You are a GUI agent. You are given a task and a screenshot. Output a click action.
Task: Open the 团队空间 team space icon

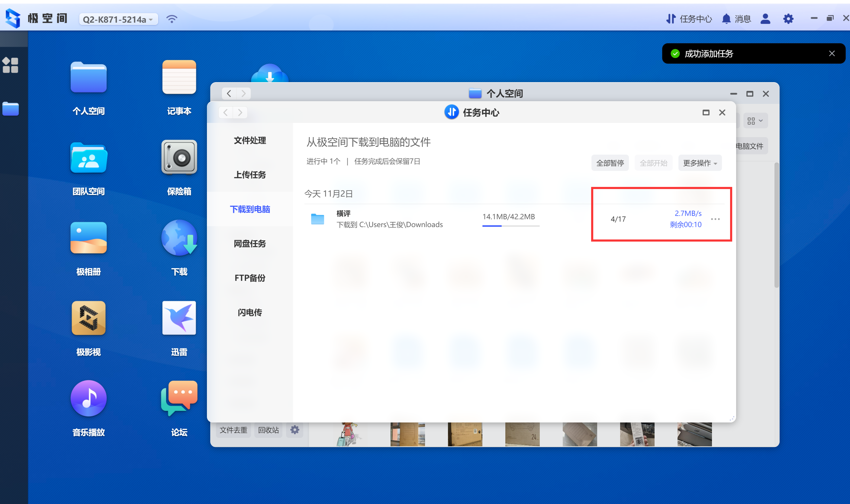click(x=88, y=158)
